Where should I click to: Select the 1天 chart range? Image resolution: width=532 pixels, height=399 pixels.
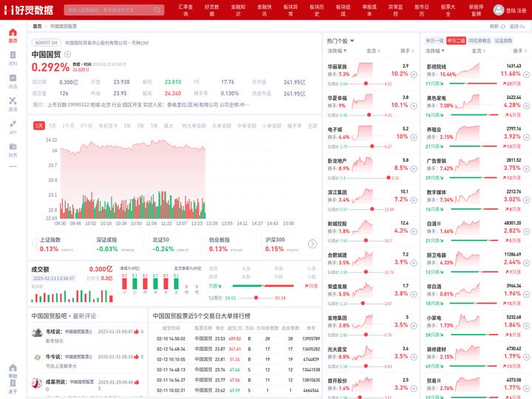click(x=39, y=126)
